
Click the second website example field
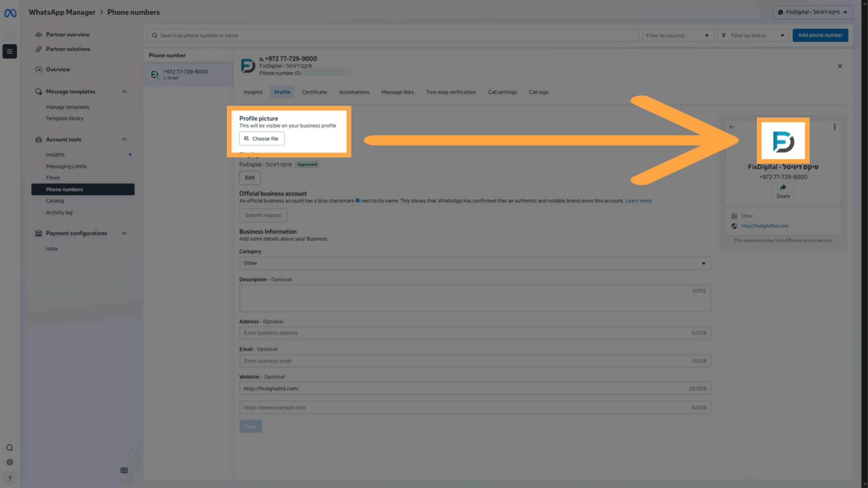tap(475, 407)
